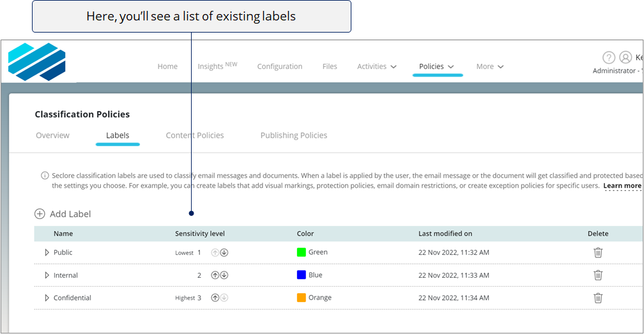Screen dimensions: 644x334
Task: Raise sensitivity of Confidential label
Action: pos(215,298)
